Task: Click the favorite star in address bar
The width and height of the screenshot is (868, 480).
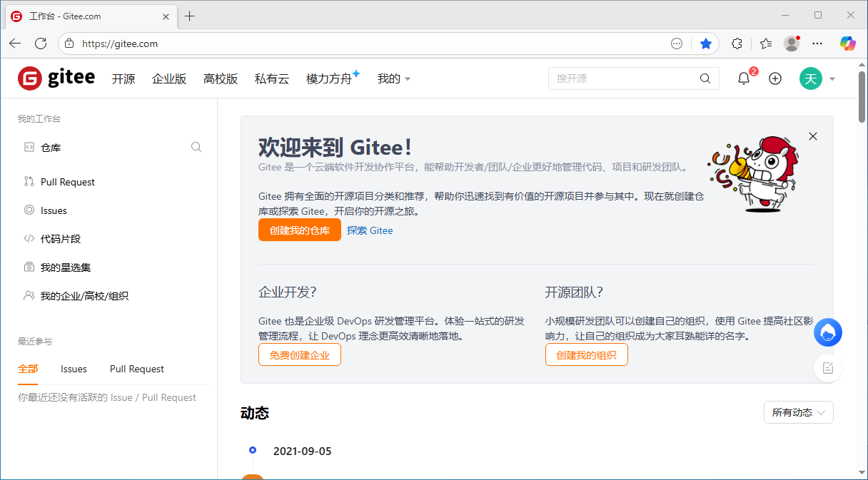Action: tap(706, 44)
